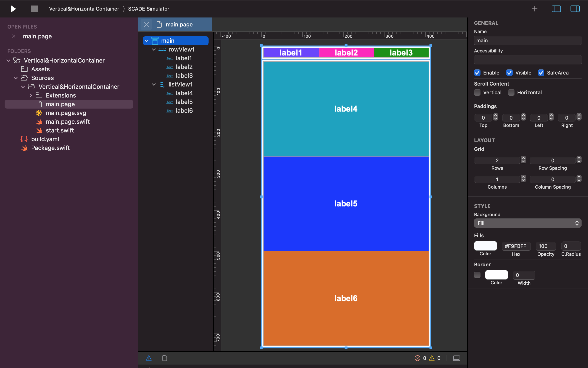
Task: Collapse the main node in widget tree
Action: pos(147,41)
